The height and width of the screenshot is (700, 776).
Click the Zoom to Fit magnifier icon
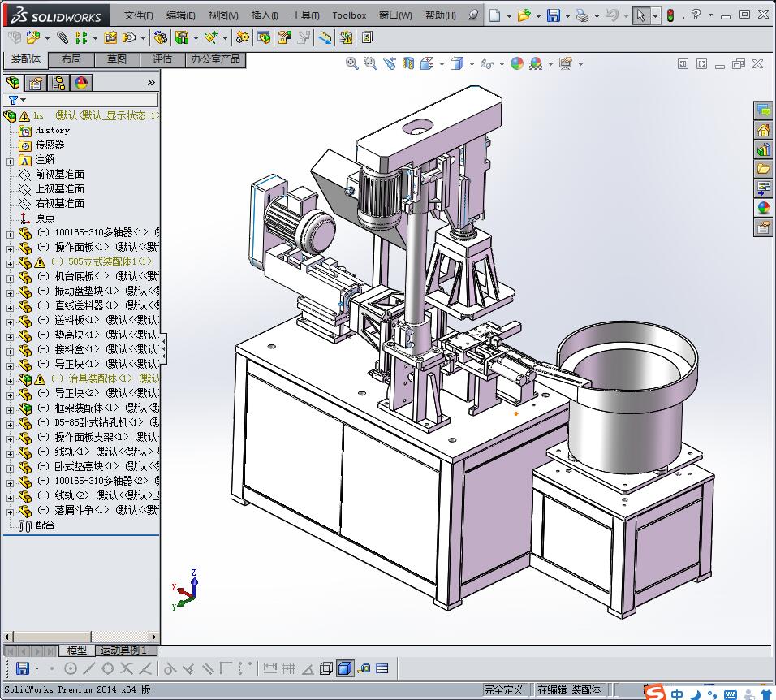[x=352, y=63]
